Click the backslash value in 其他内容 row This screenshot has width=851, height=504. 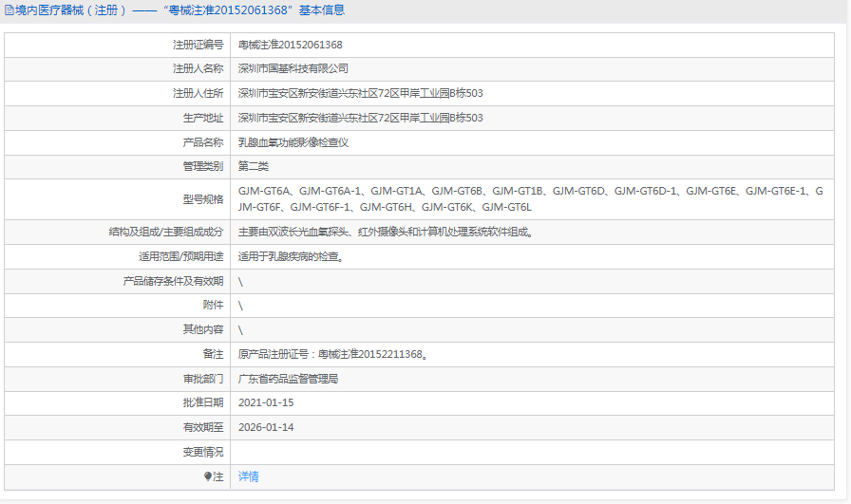click(x=240, y=330)
